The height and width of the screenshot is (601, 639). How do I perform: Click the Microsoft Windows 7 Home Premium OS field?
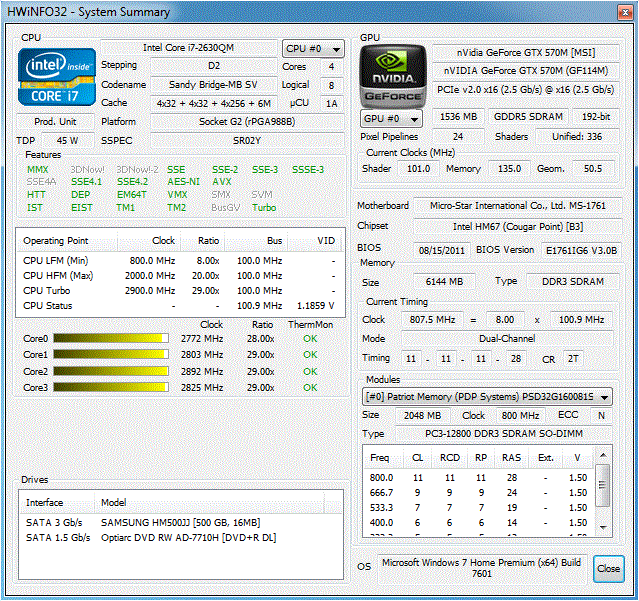(482, 568)
